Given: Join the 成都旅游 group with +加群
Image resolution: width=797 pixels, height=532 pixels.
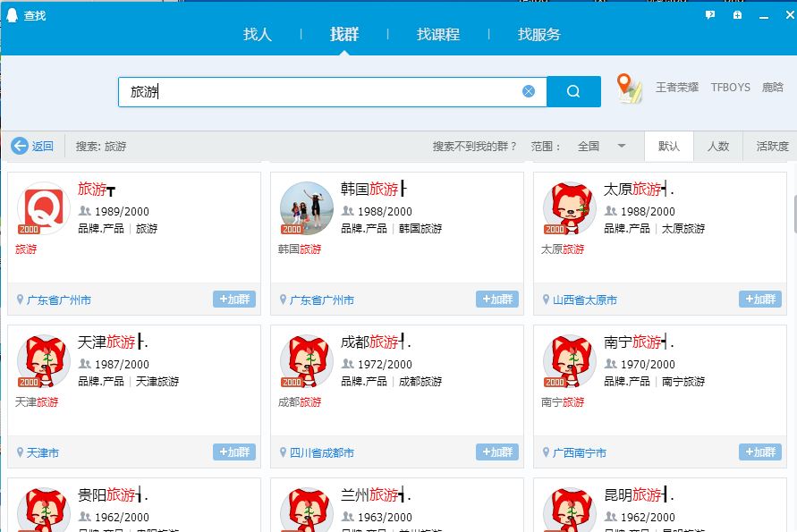Looking at the screenshot, I should coord(497,452).
